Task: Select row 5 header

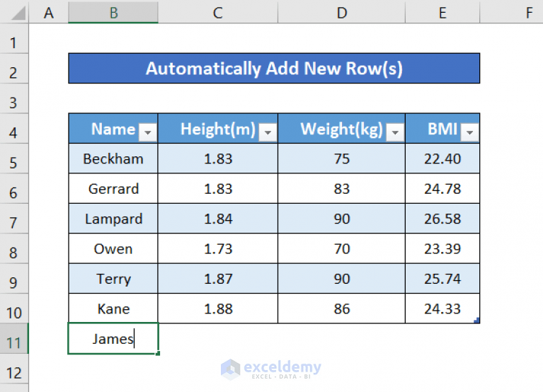Action: coord(14,158)
